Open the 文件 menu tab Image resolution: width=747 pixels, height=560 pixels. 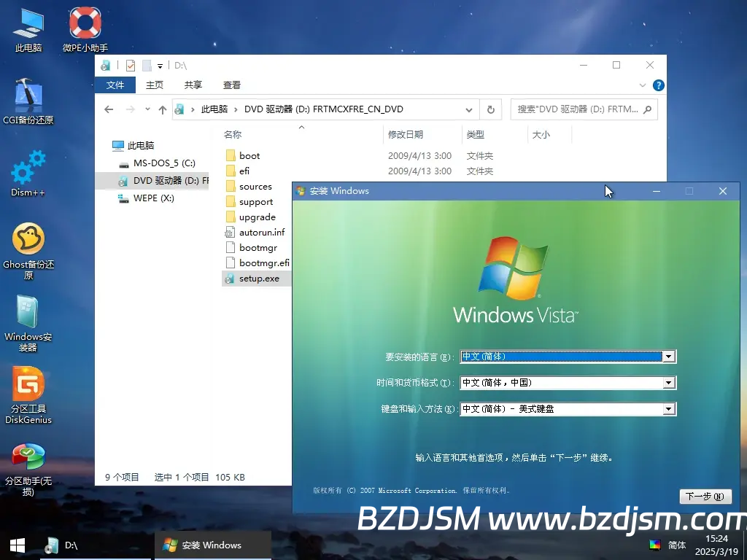[115, 85]
